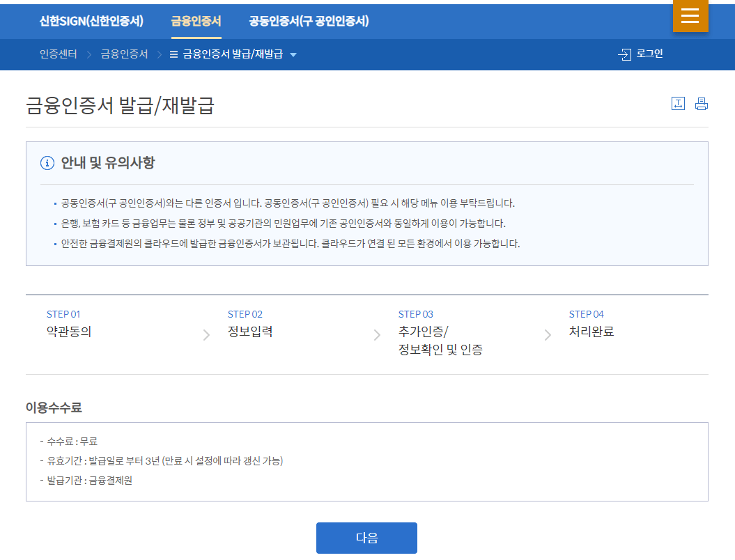735x560 pixels.
Task: Switch to the 신한SIGN(신한인증서) tab
Action: tap(91, 22)
